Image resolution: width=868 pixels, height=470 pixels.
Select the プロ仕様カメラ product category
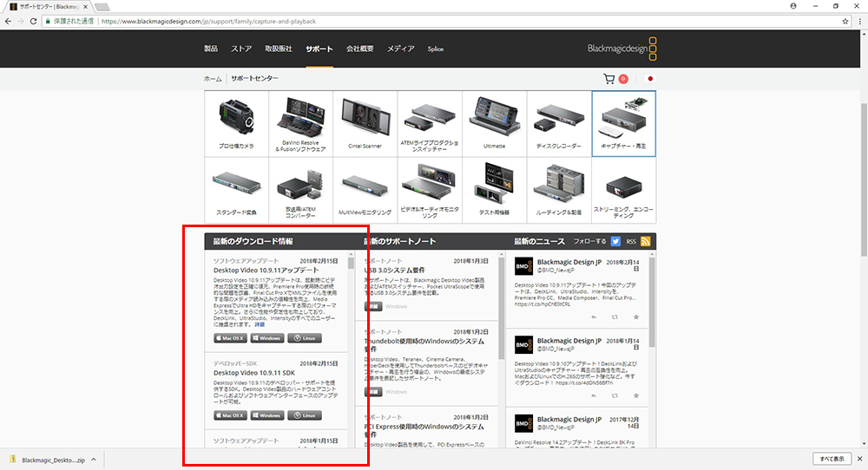236,124
